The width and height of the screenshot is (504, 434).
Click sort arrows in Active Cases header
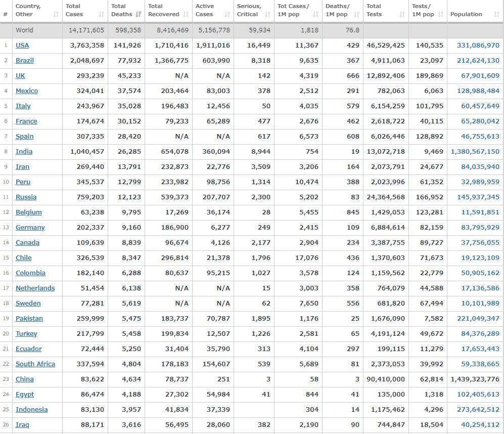click(227, 15)
